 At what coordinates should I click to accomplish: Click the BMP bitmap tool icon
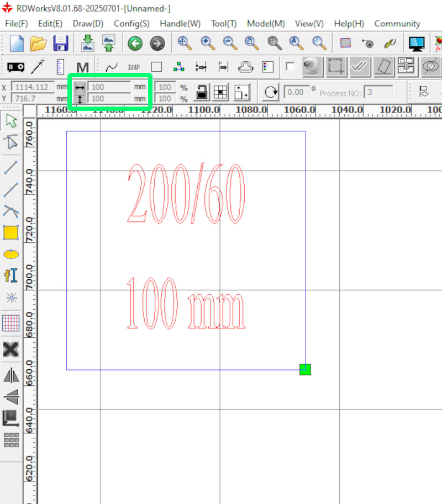click(x=133, y=66)
